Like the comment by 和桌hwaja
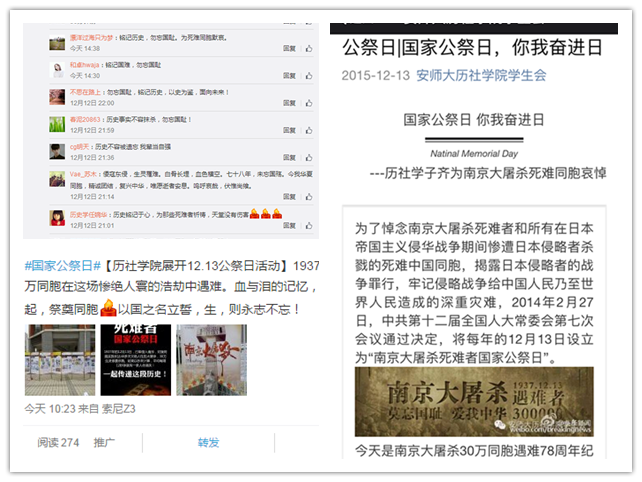 [309, 75]
